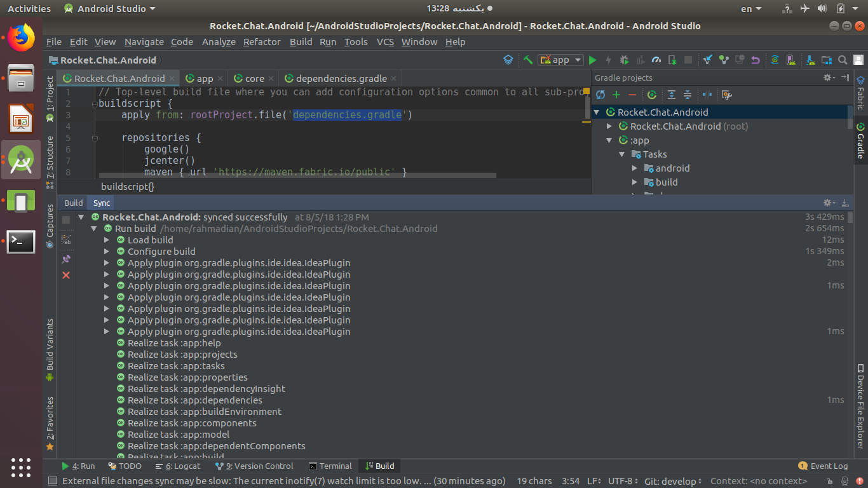Open Device File Explorer side tab
The width and height of the screenshot is (868, 488).
pyautogui.click(x=860, y=407)
